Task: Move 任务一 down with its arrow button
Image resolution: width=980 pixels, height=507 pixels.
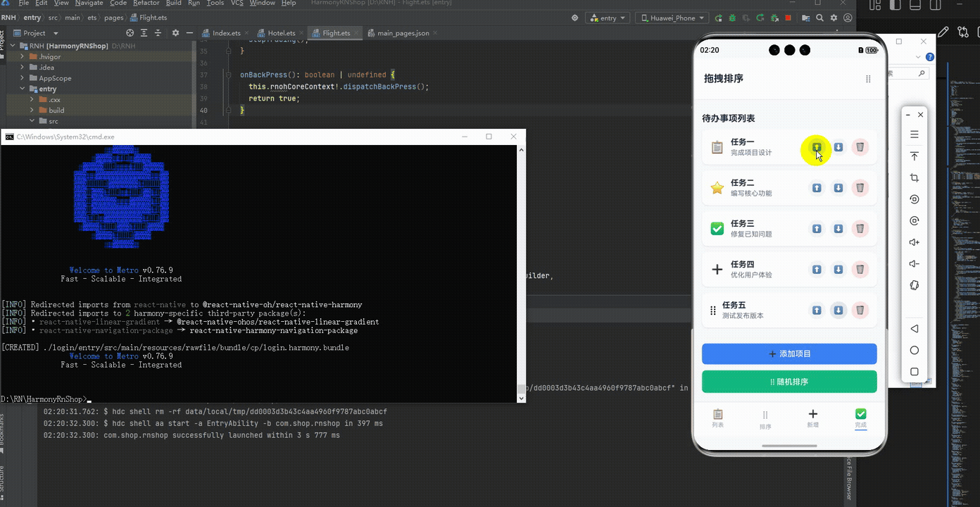Action: coord(838,147)
